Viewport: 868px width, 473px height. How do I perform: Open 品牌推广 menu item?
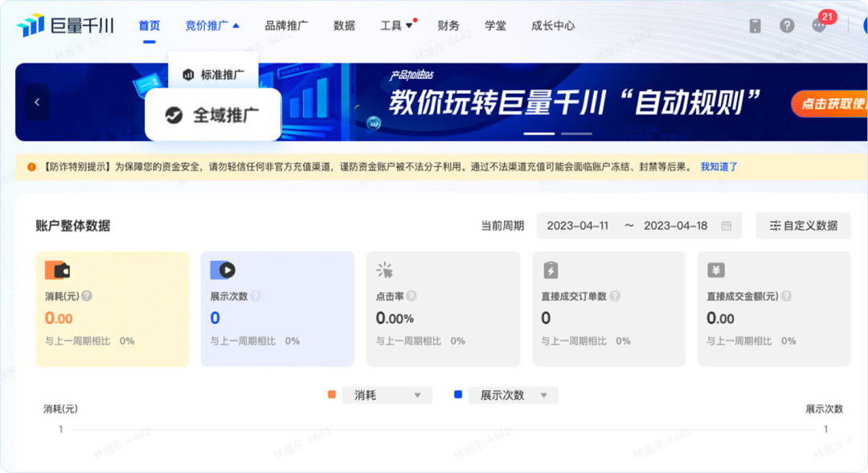(286, 26)
